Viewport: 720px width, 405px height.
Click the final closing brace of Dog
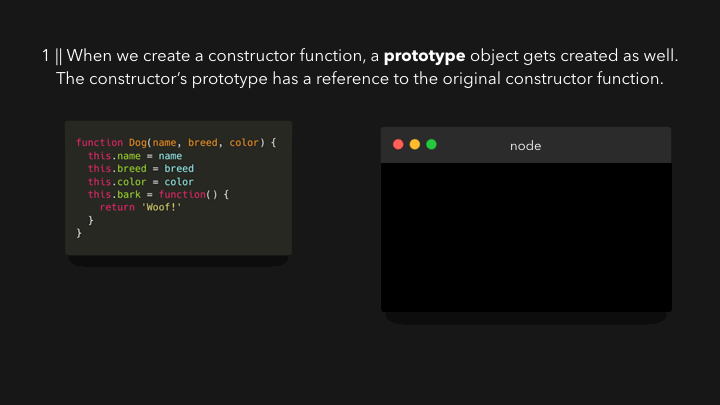[79, 233]
